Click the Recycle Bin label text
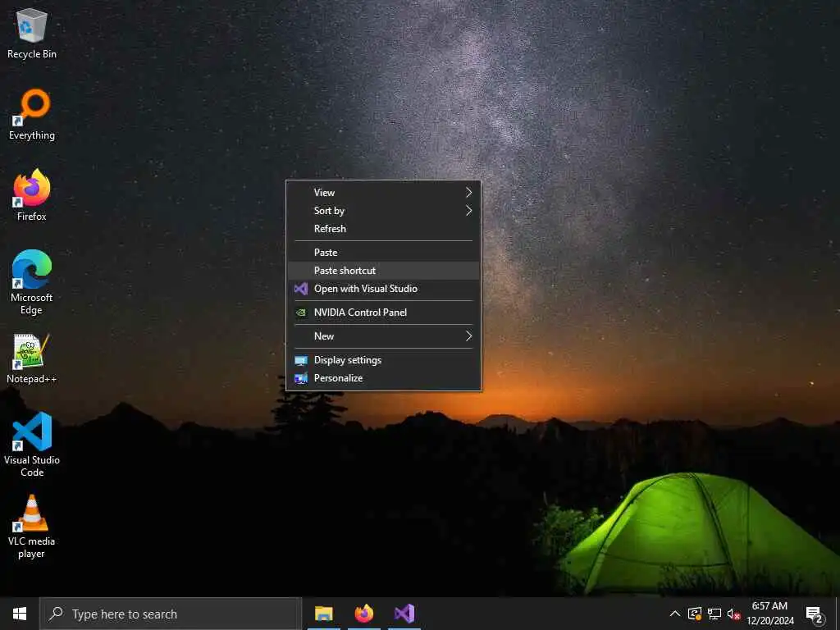The height and width of the screenshot is (630, 840). 32,54
